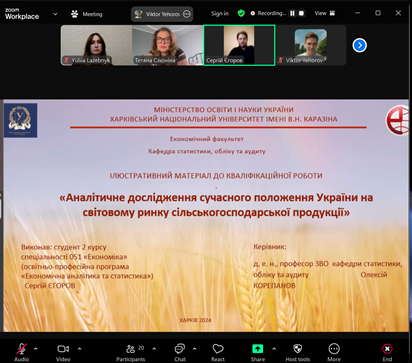The image size is (412, 363).
Task: Click the green Share screen icon
Action: (x=257, y=349)
